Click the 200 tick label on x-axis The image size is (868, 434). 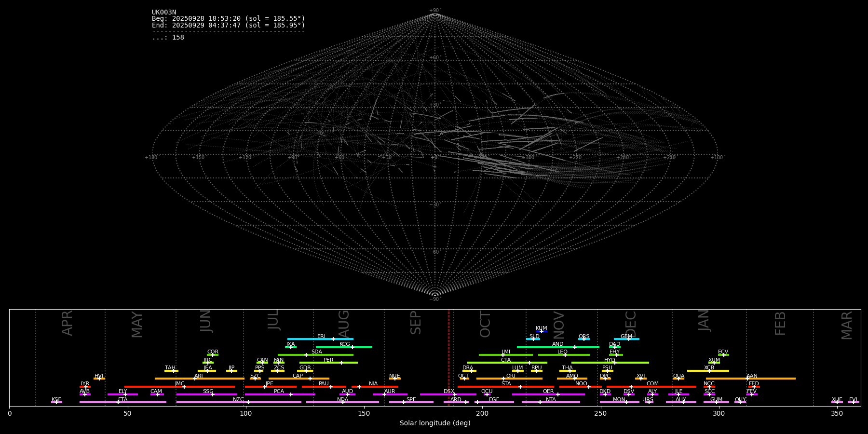pos(482,413)
